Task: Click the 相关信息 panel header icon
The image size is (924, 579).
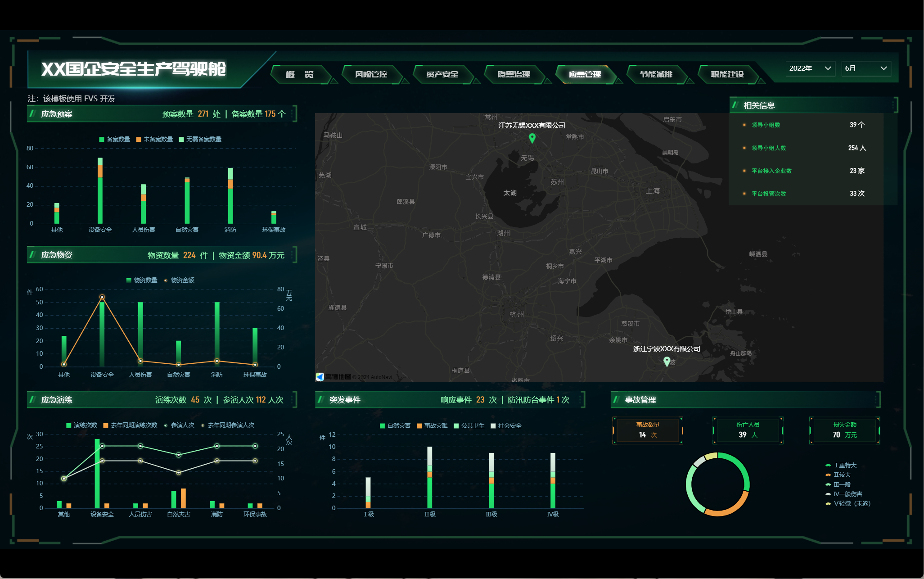Action: point(735,105)
